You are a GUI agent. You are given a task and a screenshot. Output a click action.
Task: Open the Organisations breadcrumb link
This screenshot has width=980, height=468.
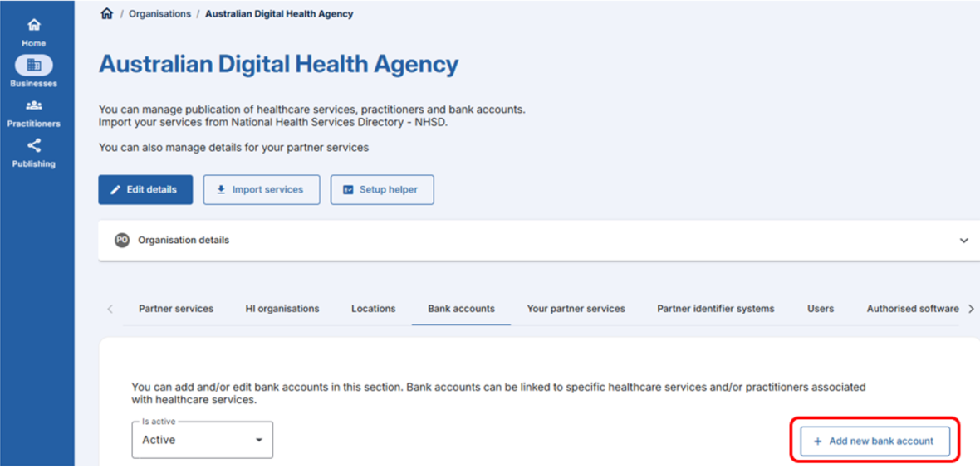click(160, 14)
